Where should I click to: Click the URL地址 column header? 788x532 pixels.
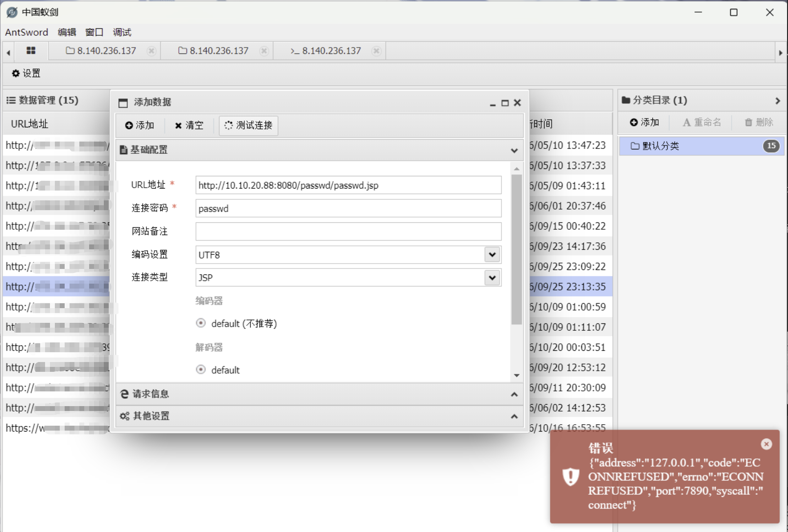30,124
